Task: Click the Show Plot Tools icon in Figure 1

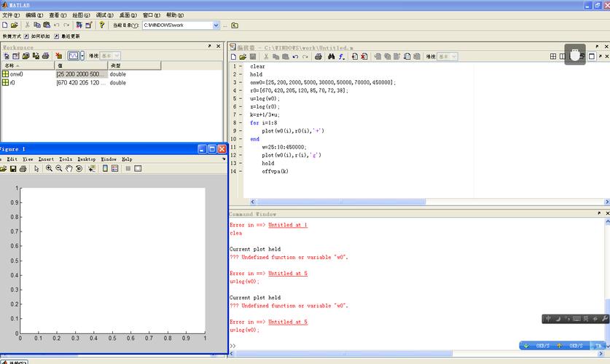Action: tap(138, 168)
